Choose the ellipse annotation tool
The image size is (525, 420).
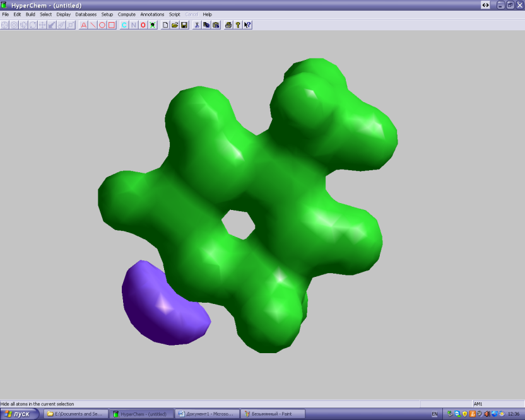[x=102, y=25]
